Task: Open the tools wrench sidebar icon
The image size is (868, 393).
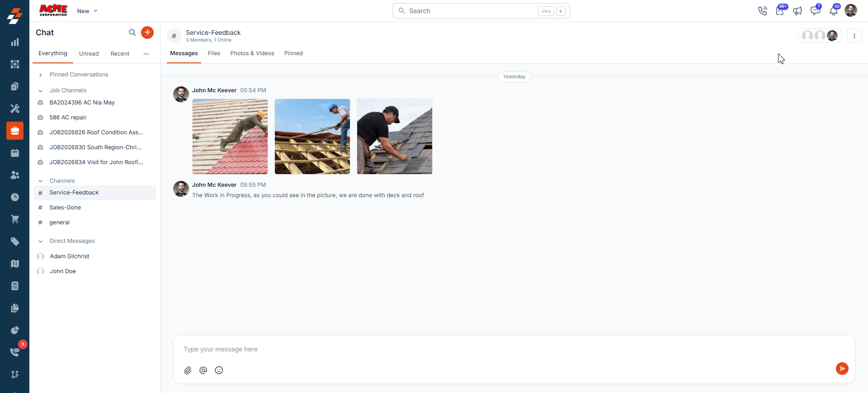Action: click(15, 109)
